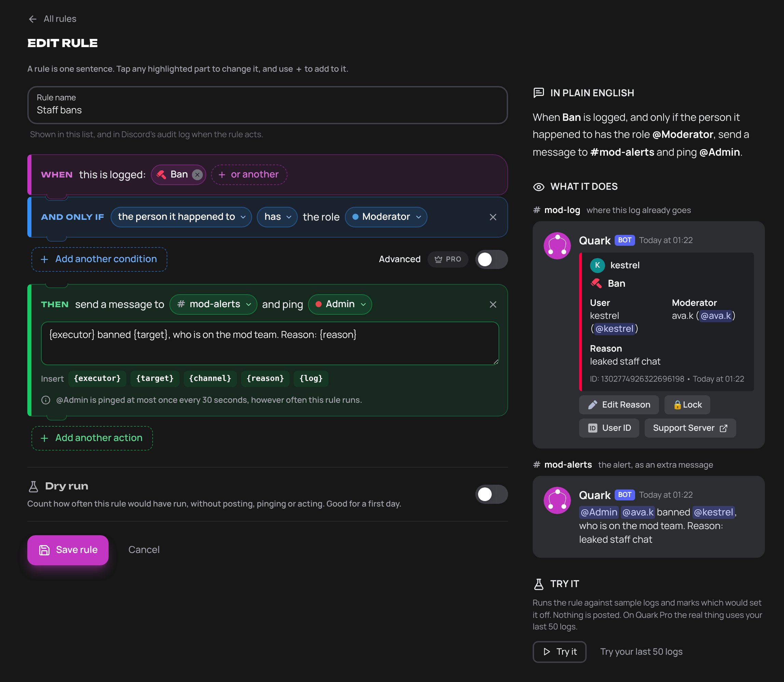Go back to All rules
This screenshot has width=784, height=682.
pos(53,19)
